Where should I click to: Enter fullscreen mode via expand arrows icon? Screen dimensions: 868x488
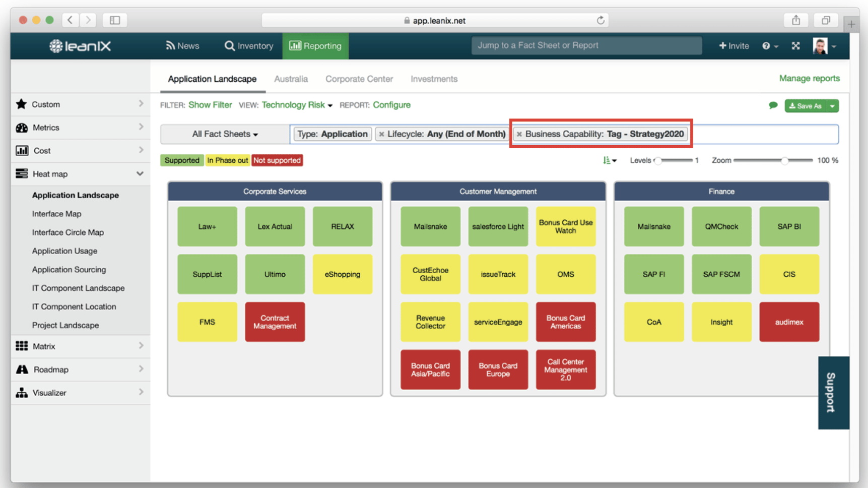point(795,46)
